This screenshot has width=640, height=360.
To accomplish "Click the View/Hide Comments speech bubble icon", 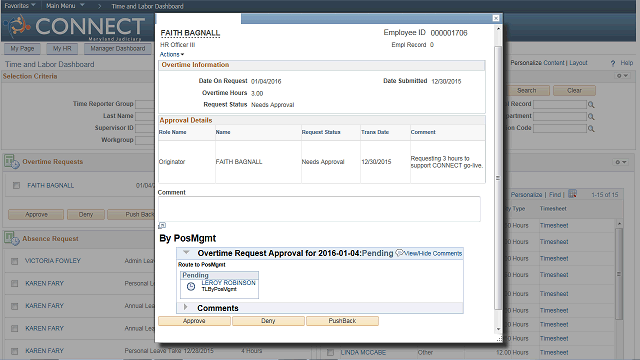I will coord(399,253).
